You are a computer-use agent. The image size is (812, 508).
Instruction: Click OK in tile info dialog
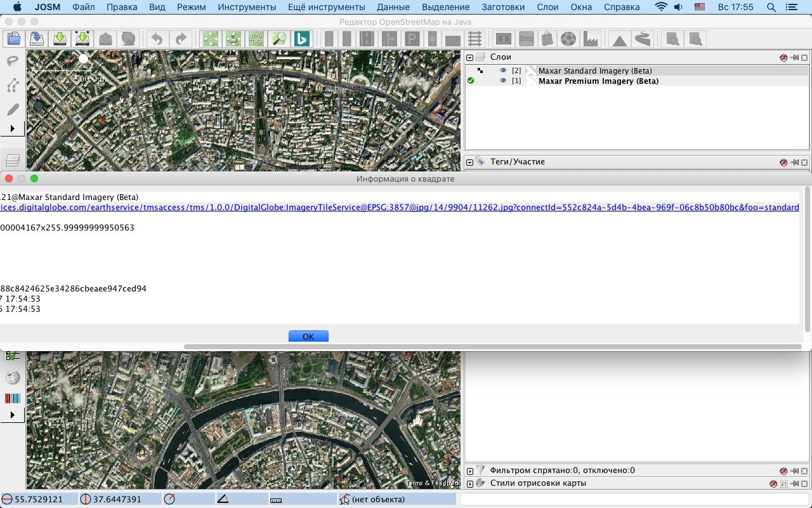308,337
